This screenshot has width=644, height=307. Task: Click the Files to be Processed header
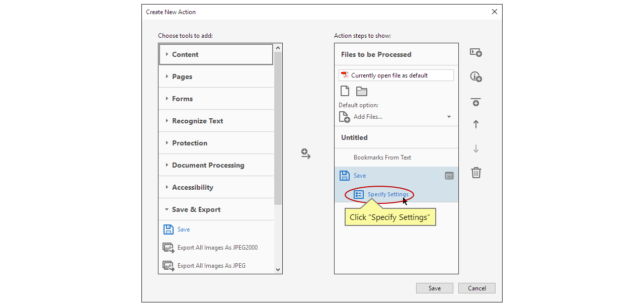(396, 54)
